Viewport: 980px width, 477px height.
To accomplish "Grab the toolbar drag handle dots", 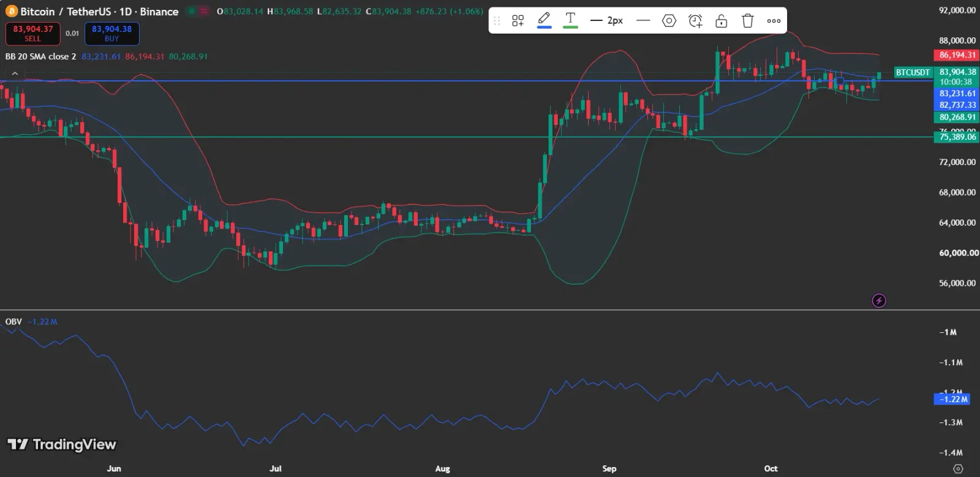I will pyautogui.click(x=497, y=21).
